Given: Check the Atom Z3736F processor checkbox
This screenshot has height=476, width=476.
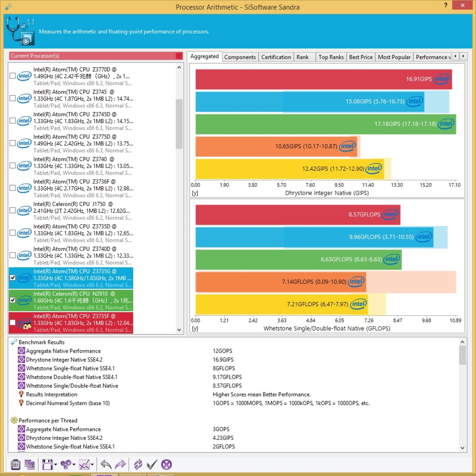Looking at the screenshot, I should tap(13, 188).
